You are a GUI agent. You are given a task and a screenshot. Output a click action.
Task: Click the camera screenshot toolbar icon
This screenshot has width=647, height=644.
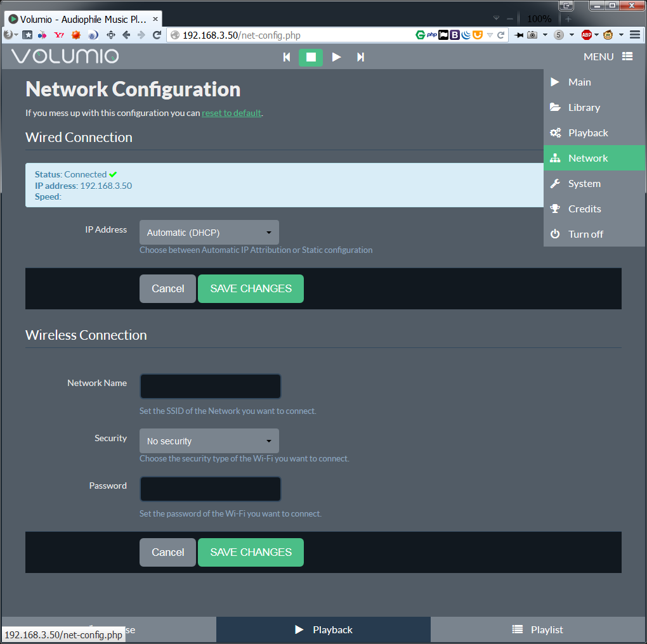pos(532,35)
